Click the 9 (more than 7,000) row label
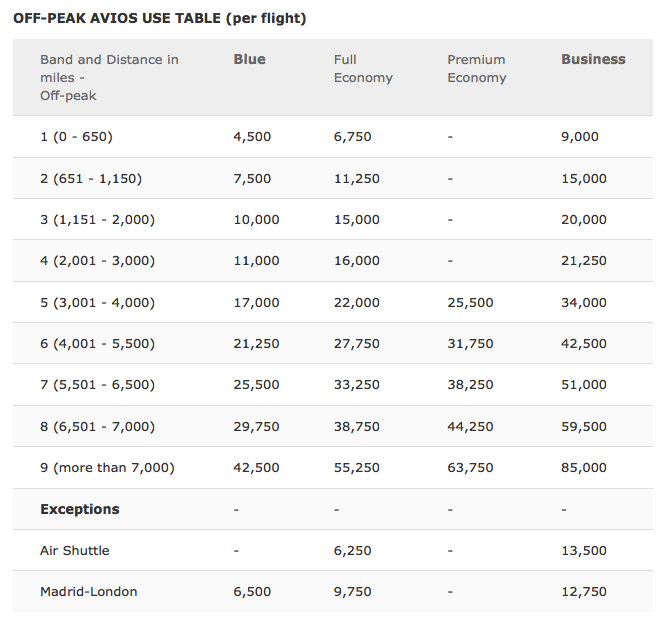 click(x=107, y=467)
